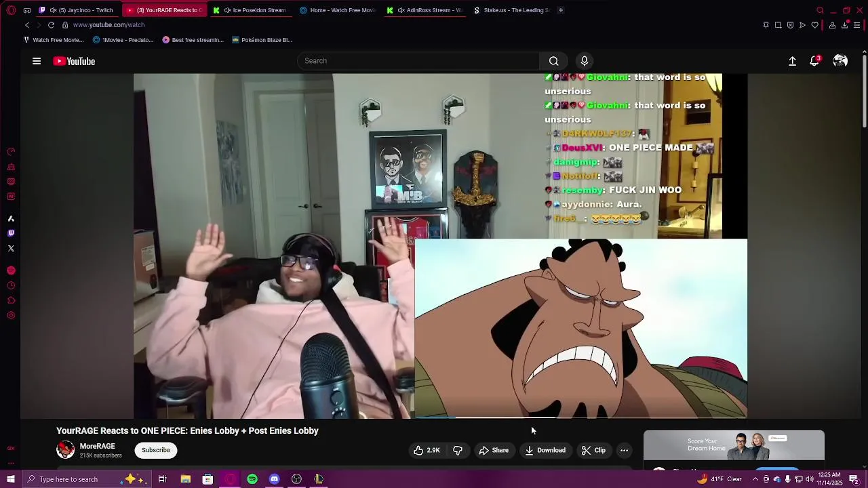This screenshot has height=488, width=868.
Task: Open Discord from the taskbar
Action: pos(274,479)
